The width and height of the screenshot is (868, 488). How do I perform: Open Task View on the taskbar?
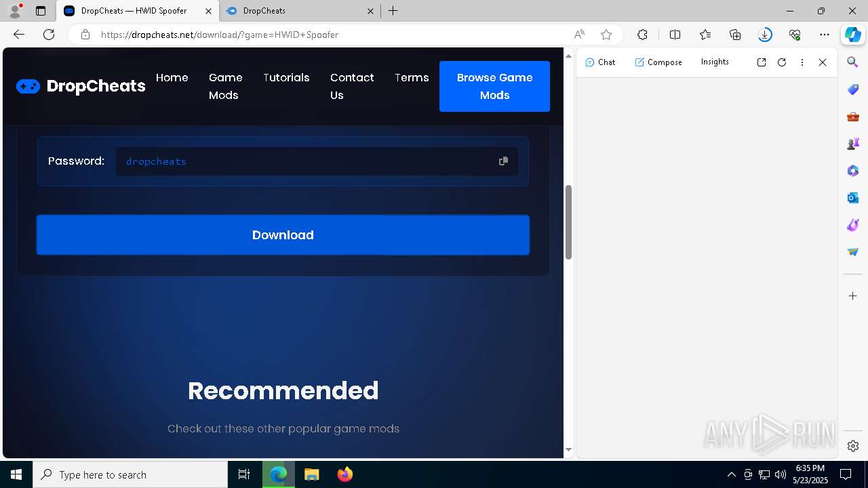244,474
